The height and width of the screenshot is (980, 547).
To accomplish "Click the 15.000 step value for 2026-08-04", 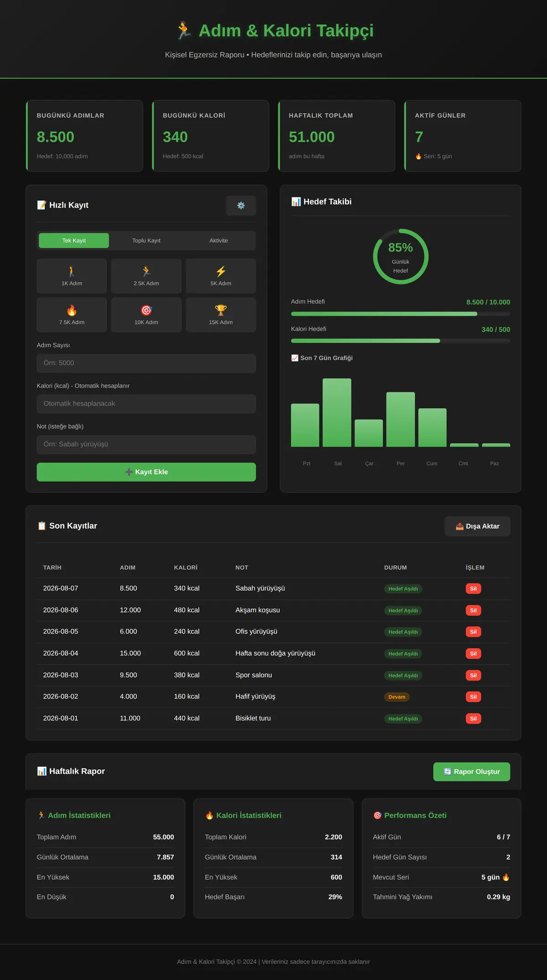I will tap(130, 653).
